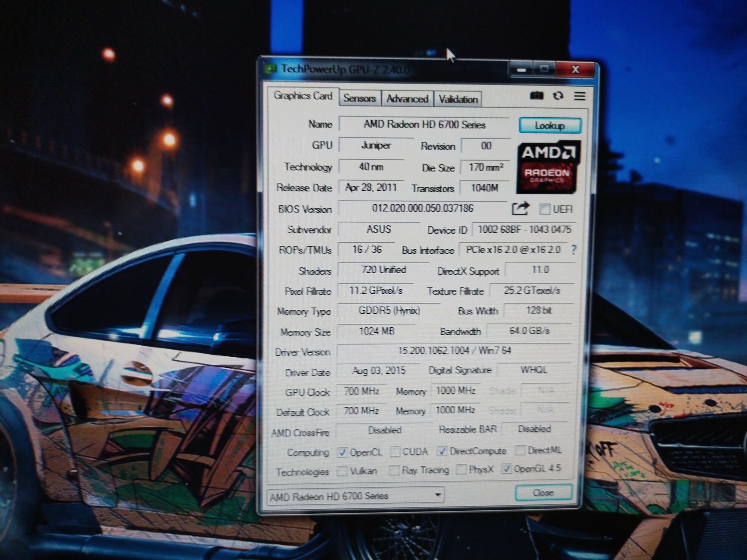Click the bus interface question mark

click(x=574, y=250)
